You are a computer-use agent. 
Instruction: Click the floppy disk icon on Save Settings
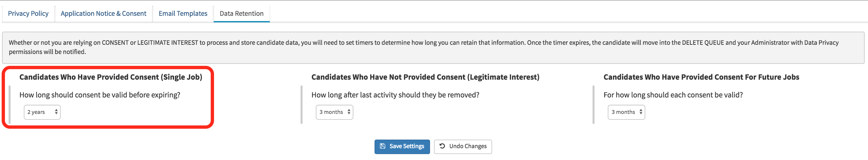coord(382,146)
